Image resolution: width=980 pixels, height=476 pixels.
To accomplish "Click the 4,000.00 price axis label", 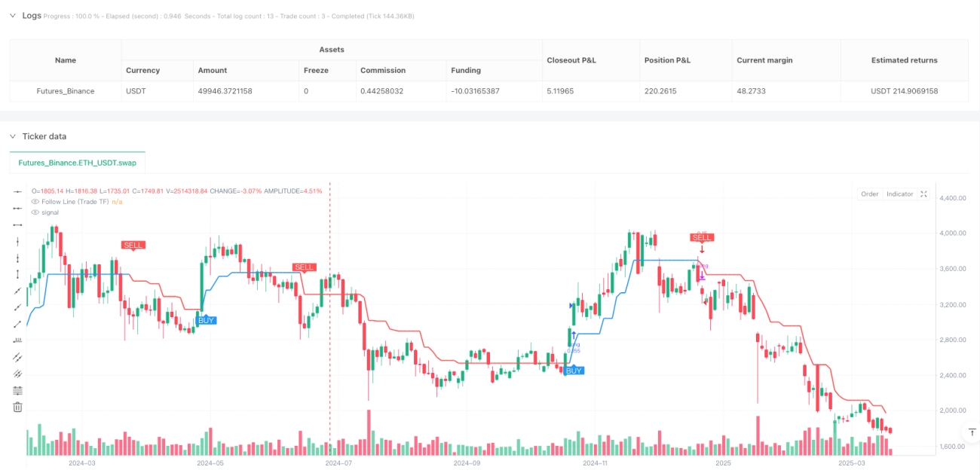I will click(x=954, y=233).
